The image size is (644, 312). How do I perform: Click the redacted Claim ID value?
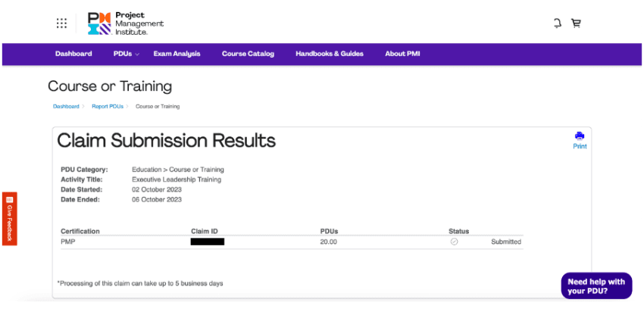pos(208,242)
